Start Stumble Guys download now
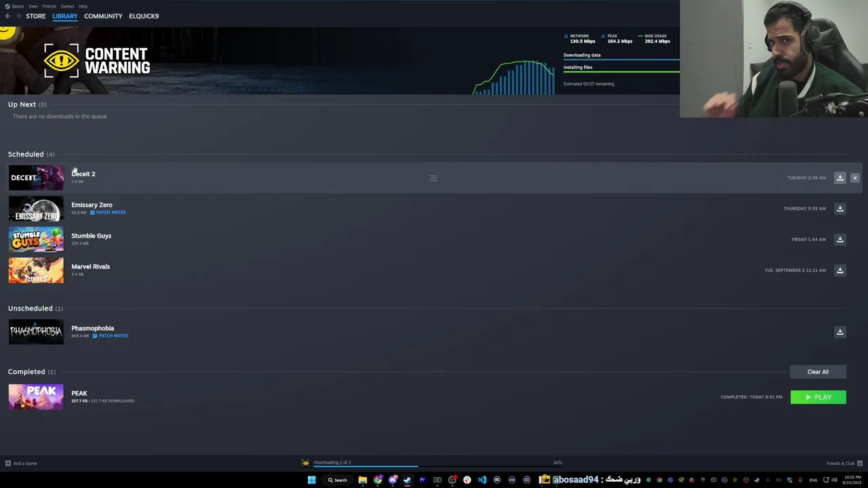This screenshot has height=488, width=868. click(x=840, y=239)
